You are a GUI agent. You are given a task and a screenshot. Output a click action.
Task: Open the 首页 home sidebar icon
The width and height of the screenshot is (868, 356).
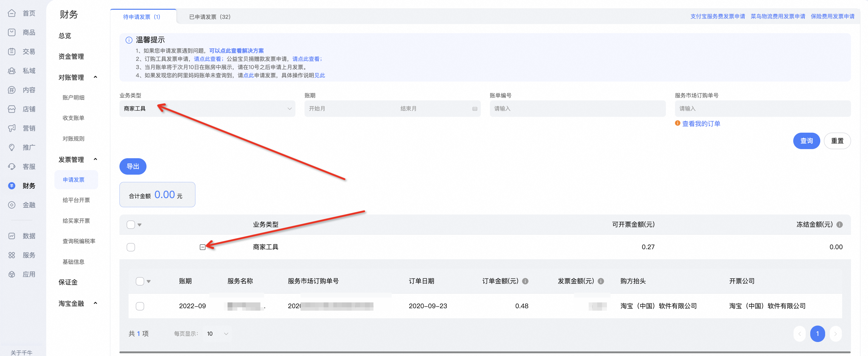[12, 13]
